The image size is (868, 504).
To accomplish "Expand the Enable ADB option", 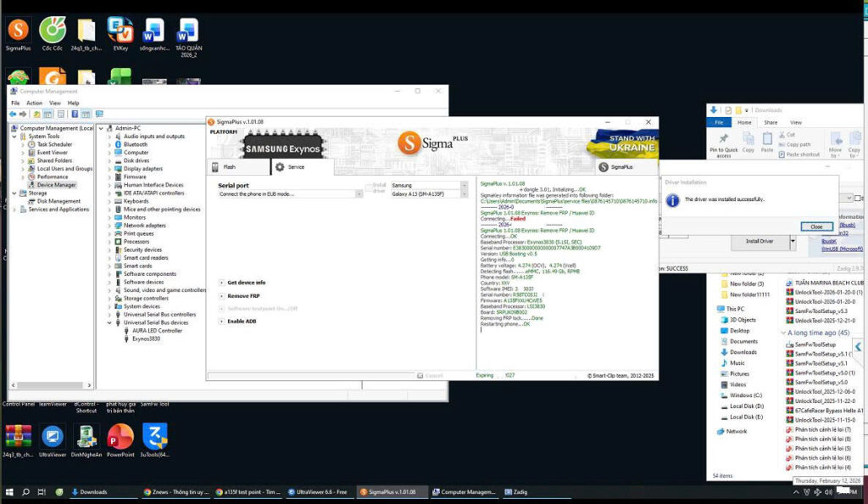I will coord(241,321).
